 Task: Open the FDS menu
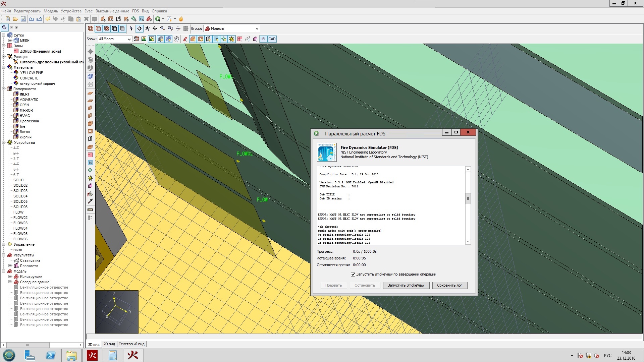(136, 11)
